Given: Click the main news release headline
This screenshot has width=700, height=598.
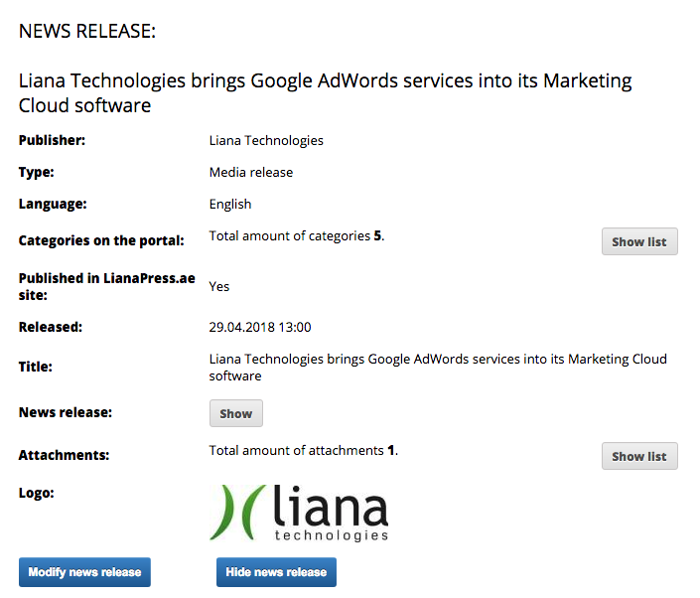Looking at the screenshot, I should pos(325,92).
